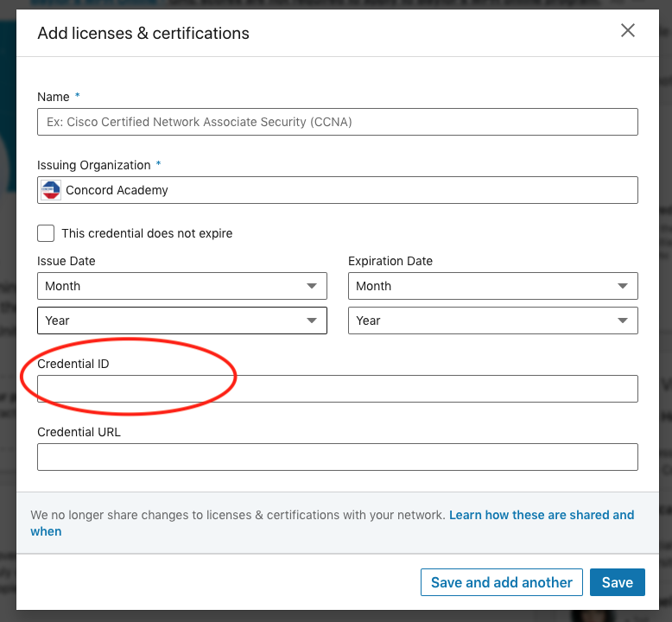Click the Concord Academy logo icon
This screenshot has height=622, width=672.
pyautogui.click(x=51, y=190)
